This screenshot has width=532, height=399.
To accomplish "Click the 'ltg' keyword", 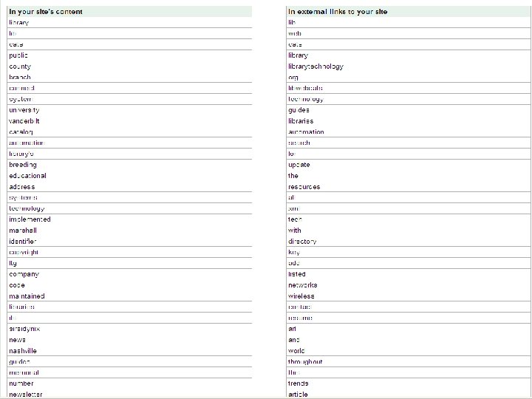I will pos(13,263).
